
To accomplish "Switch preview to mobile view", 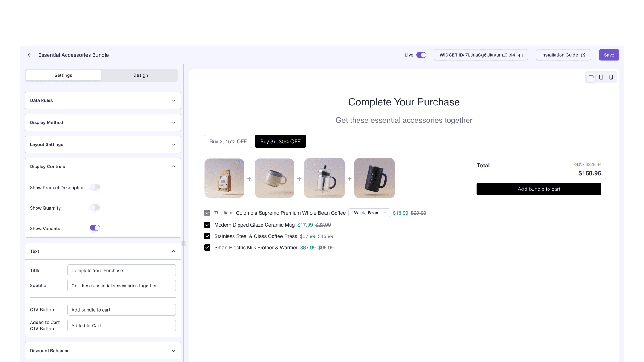I will 612,77.
